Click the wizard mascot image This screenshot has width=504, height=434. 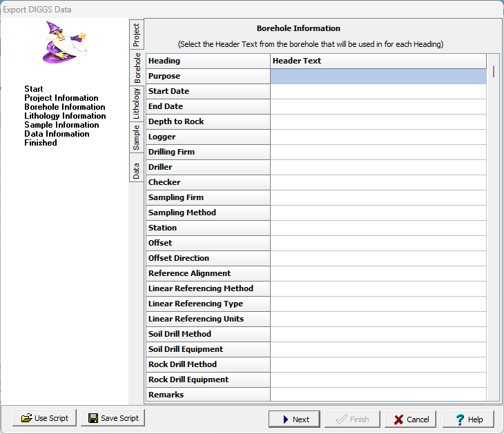click(63, 42)
